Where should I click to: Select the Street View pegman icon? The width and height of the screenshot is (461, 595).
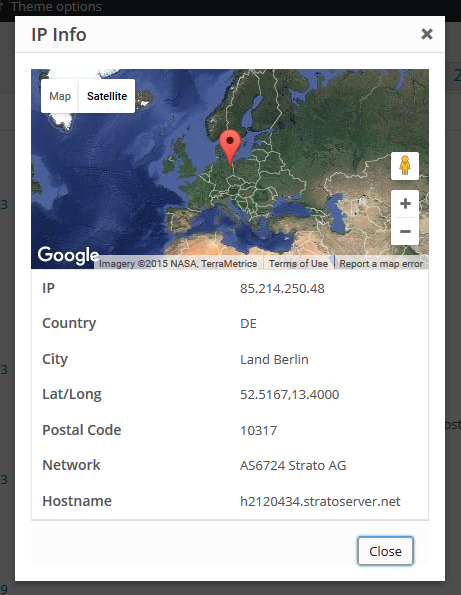click(405, 166)
